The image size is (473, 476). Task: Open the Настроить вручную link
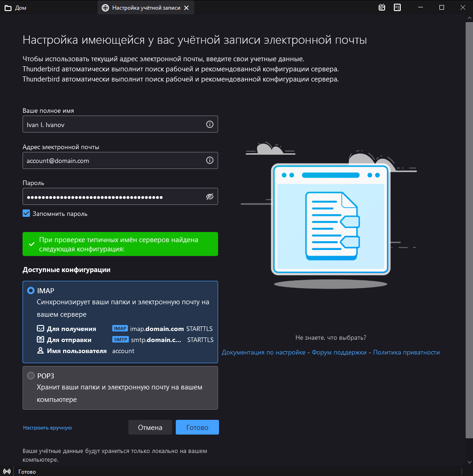click(47, 428)
